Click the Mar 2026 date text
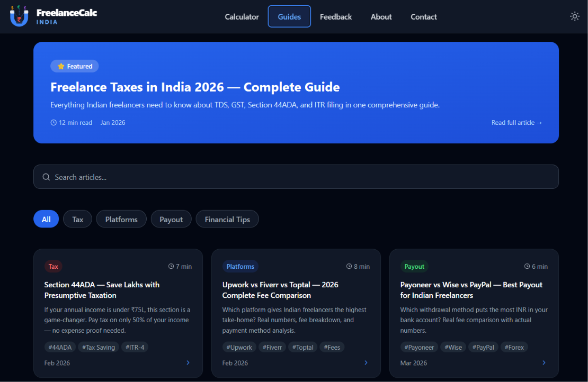Screen dimensions: 588x382 [414, 363]
